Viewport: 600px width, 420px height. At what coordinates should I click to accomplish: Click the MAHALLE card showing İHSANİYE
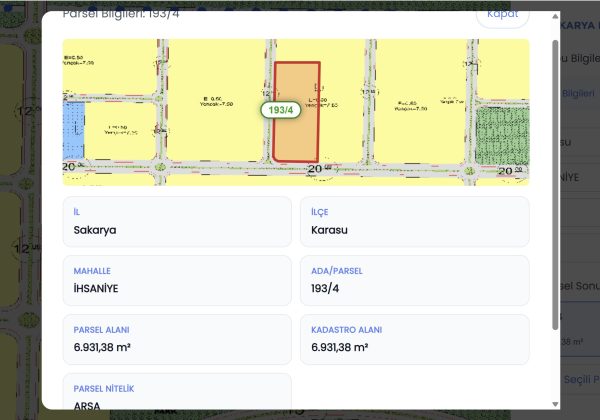coord(177,280)
